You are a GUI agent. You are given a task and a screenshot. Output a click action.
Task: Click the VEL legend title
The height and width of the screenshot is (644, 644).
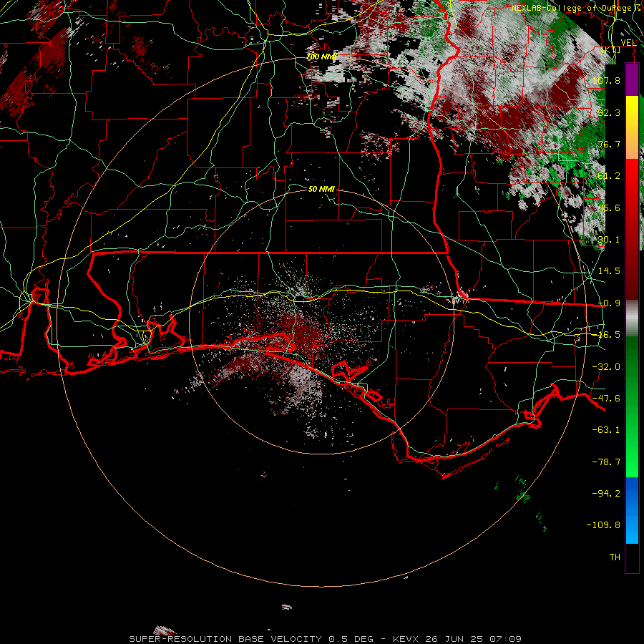pos(628,43)
